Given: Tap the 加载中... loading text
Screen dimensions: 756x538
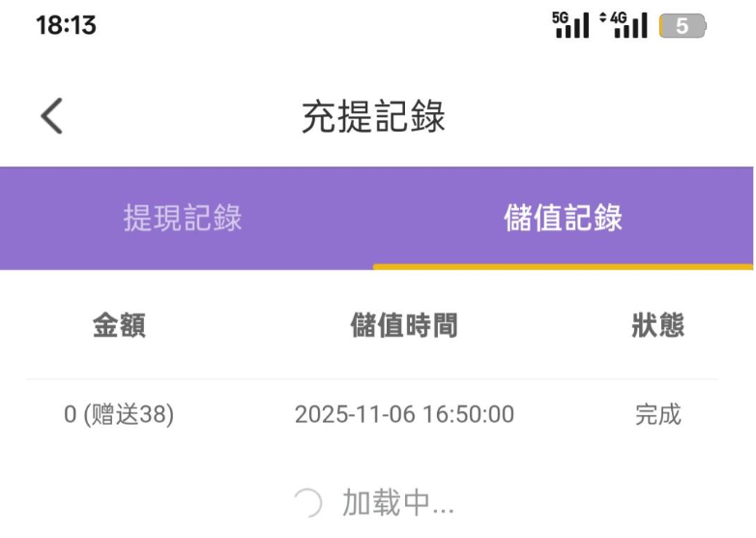Looking at the screenshot, I should pyautogui.click(x=397, y=503).
